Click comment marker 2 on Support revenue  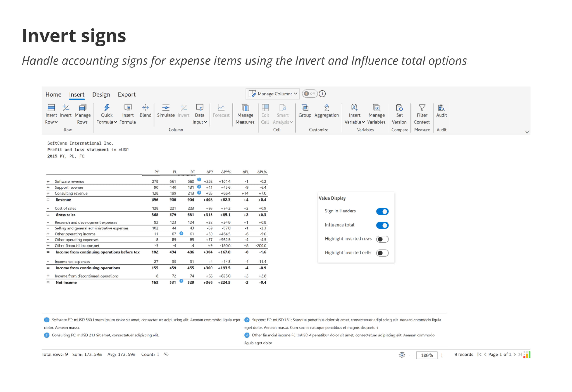[x=199, y=187]
